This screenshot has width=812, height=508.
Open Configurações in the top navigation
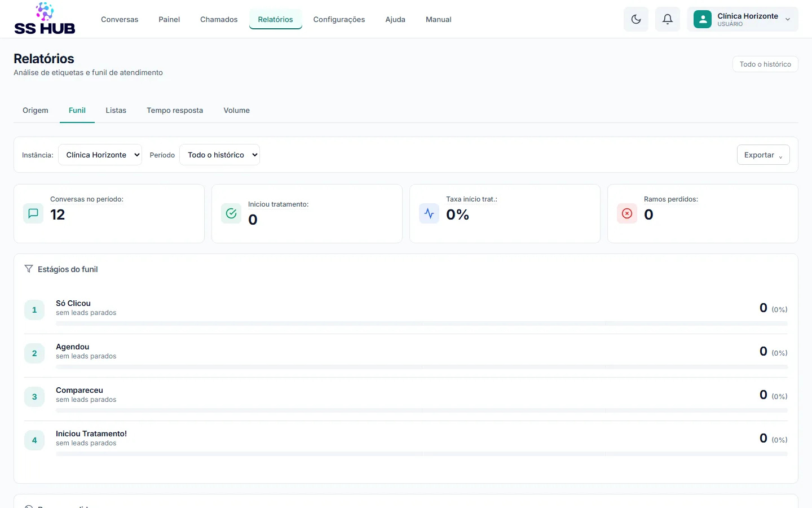pyautogui.click(x=339, y=19)
